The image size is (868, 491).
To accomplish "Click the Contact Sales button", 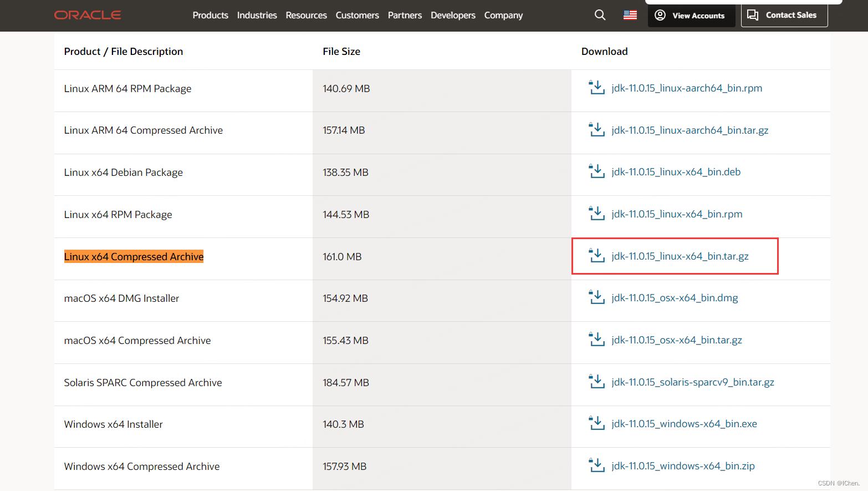I will (784, 15).
